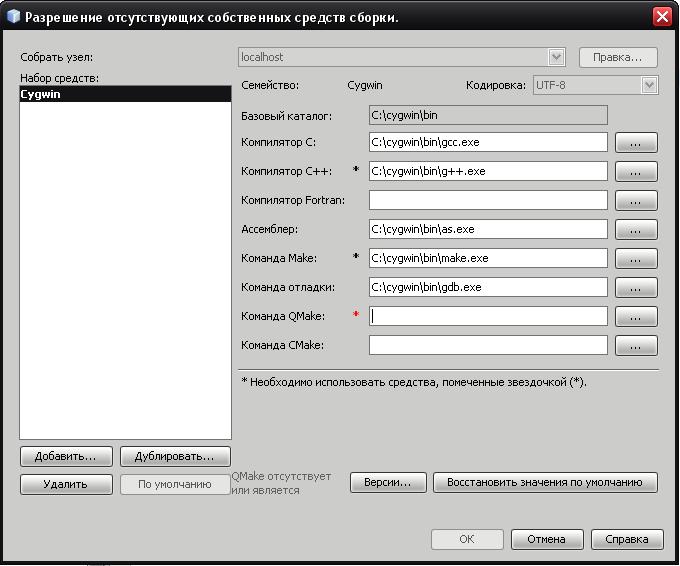Image resolution: width=680 pixels, height=566 pixels.
Task: Click the Make command path field
Action: point(488,258)
